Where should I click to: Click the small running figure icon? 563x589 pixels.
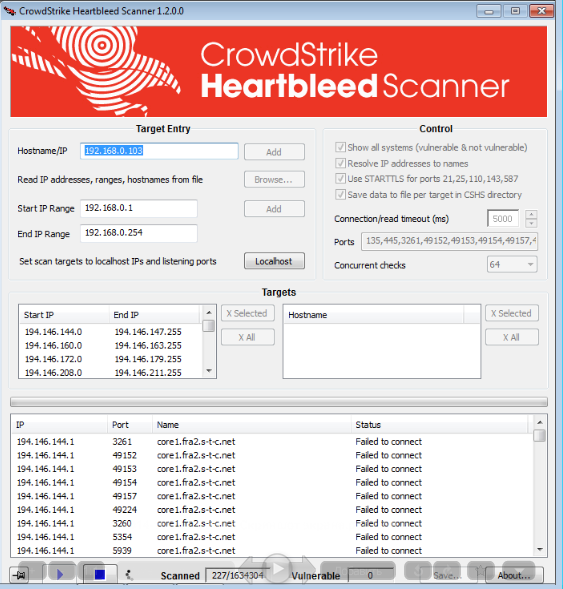[x=129, y=575]
